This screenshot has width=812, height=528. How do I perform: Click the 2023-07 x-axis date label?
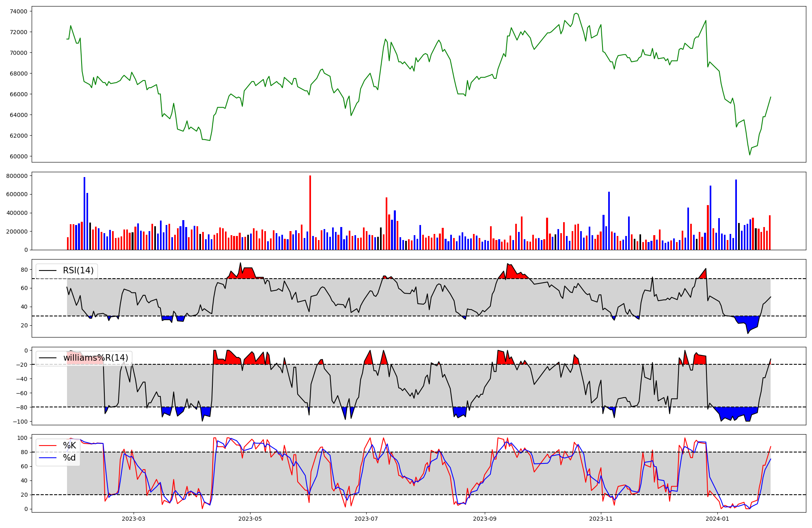(367, 519)
